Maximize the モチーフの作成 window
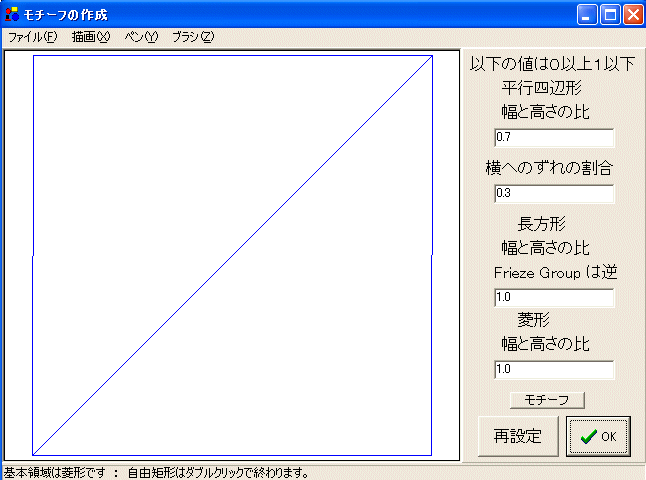 (610, 15)
